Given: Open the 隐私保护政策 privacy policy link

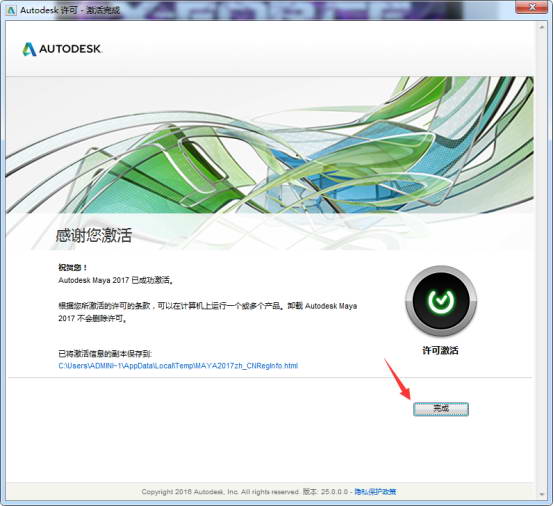Looking at the screenshot, I should tap(375, 492).
